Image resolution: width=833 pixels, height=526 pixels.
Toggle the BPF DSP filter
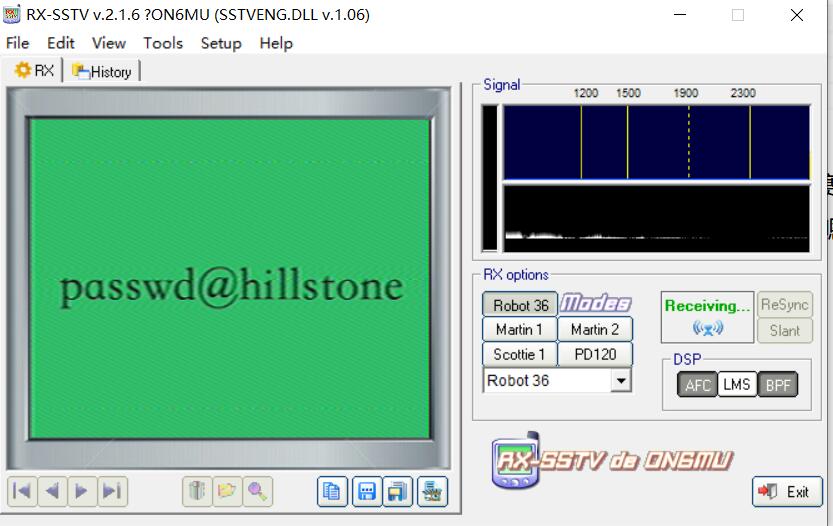click(777, 384)
